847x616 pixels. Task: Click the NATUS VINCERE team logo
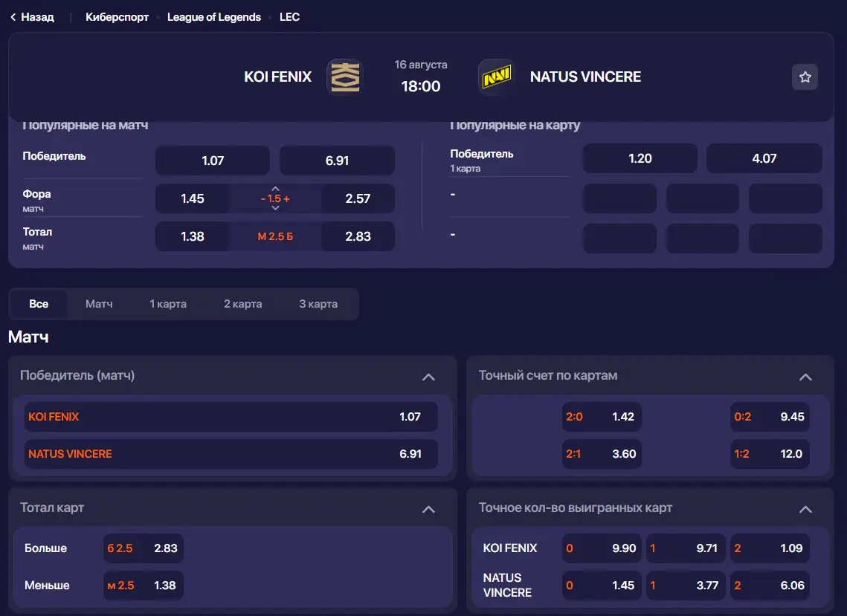tap(495, 77)
